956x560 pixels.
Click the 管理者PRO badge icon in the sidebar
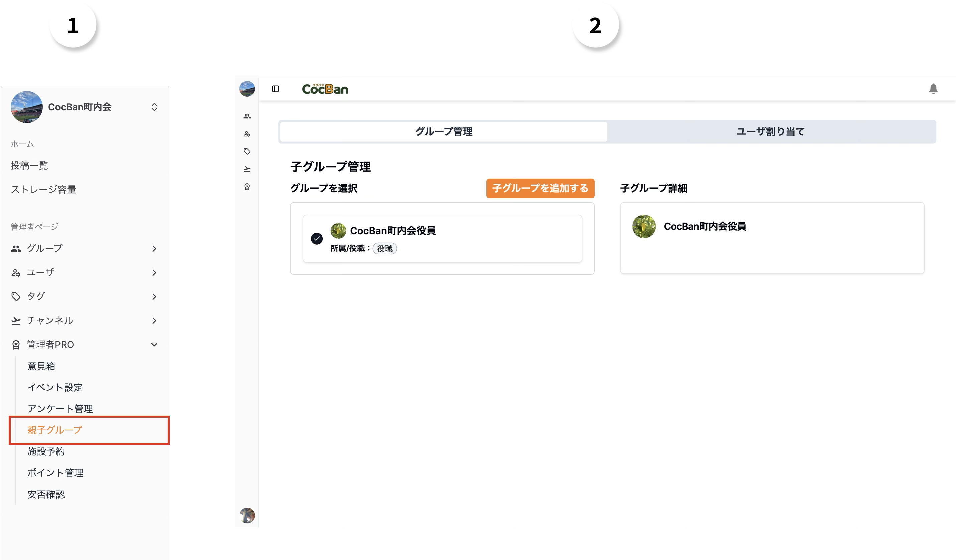(16, 345)
